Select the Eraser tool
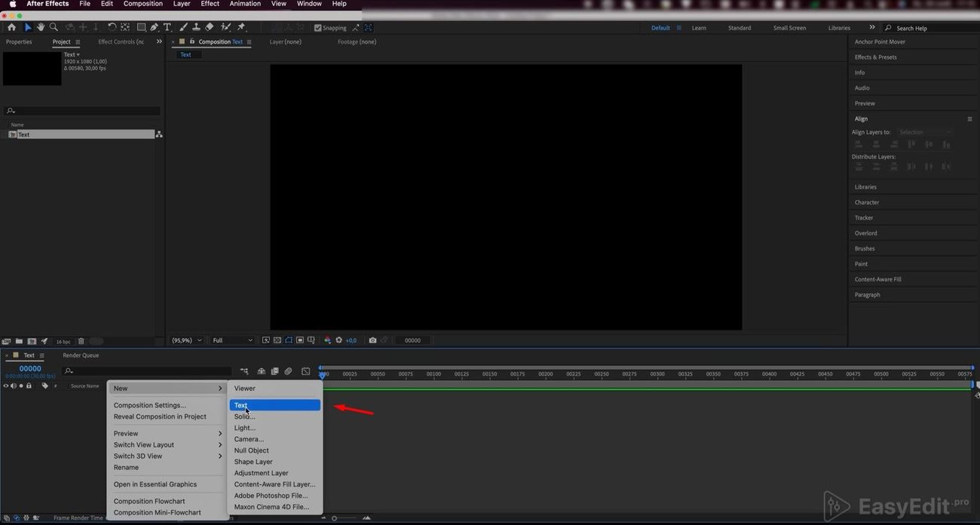 tap(210, 27)
